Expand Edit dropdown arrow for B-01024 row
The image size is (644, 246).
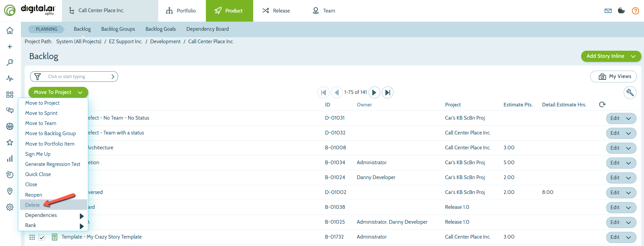tap(628, 178)
